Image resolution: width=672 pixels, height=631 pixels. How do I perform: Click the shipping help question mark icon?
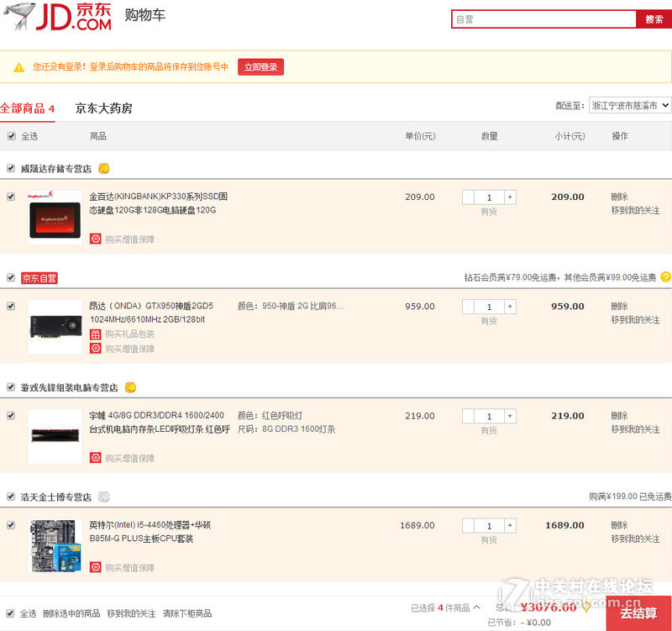pos(665,277)
